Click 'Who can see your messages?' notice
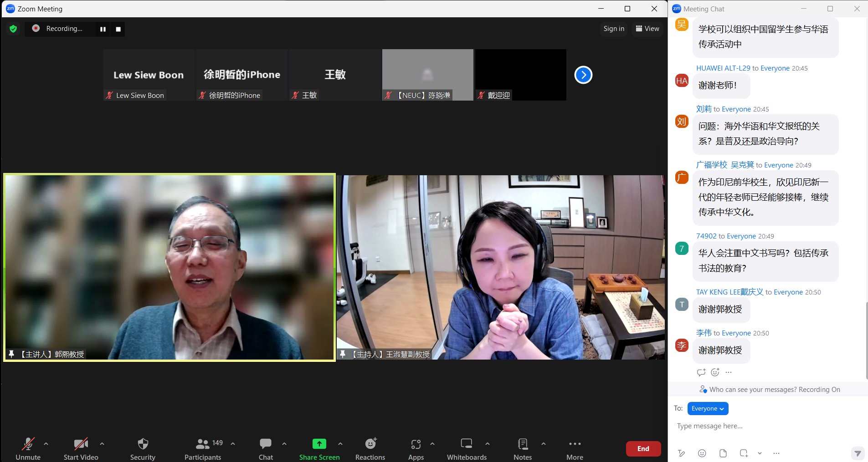The width and height of the screenshot is (868, 462). click(770, 390)
